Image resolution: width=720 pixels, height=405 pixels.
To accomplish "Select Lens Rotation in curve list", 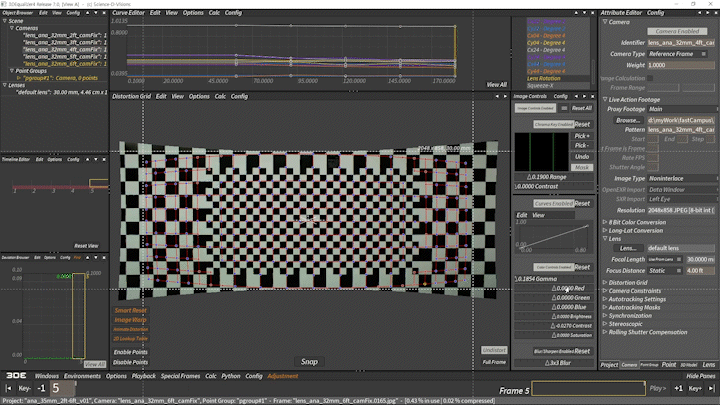I will [x=543, y=79].
